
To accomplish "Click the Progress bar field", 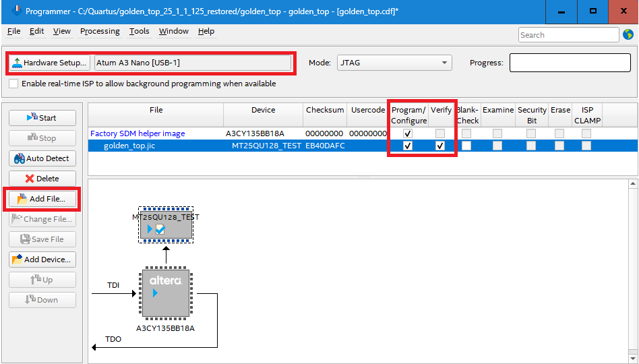I will tap(570, 63).
